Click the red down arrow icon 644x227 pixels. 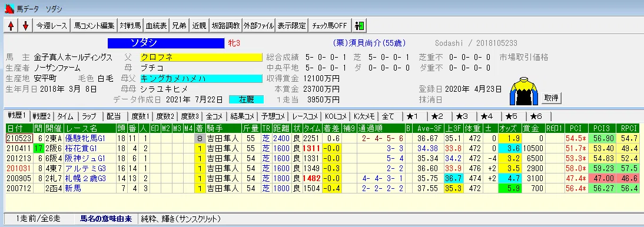(x=25, y=26)
